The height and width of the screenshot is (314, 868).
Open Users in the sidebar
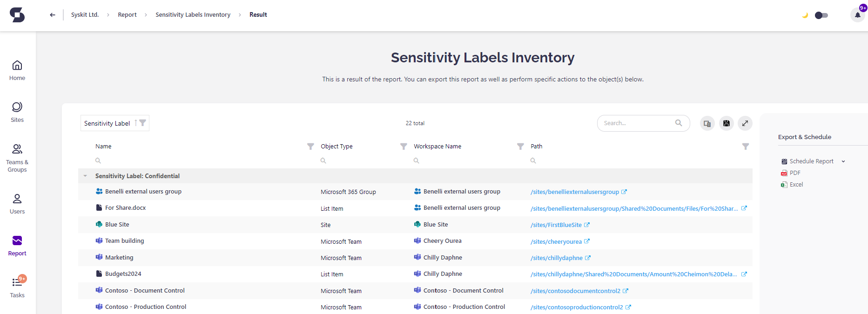17,204
